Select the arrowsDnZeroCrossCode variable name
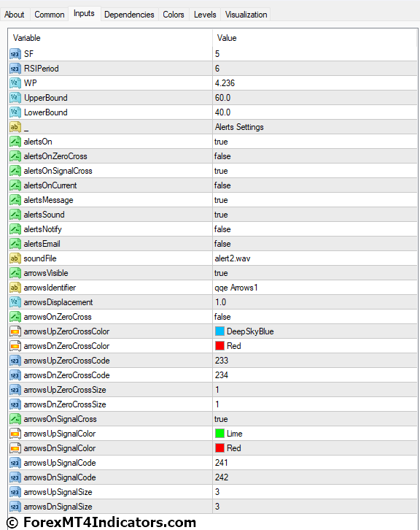The image size is (420, 530). (67, 375)
